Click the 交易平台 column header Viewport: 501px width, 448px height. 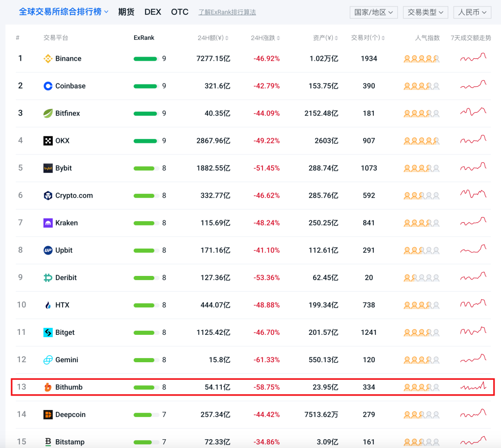pyautogui.click(x=56, y=38)
